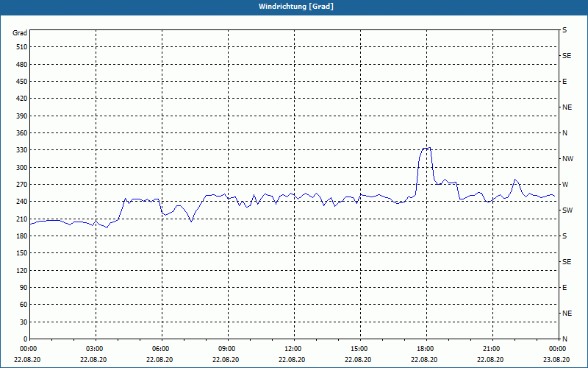Click the 180 y-axis value
The image size is (588, 368).
point(21,236)
